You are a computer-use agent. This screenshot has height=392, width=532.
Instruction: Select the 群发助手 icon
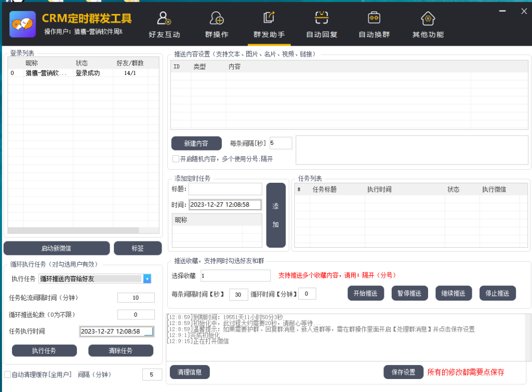pos(269,18)
